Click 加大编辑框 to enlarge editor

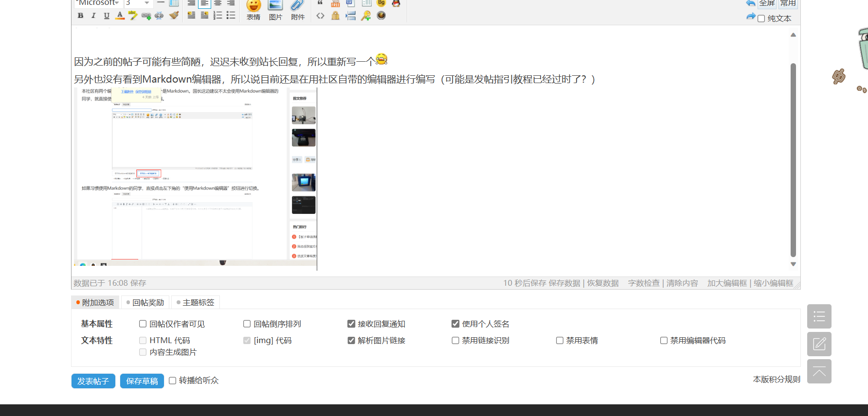727,283
